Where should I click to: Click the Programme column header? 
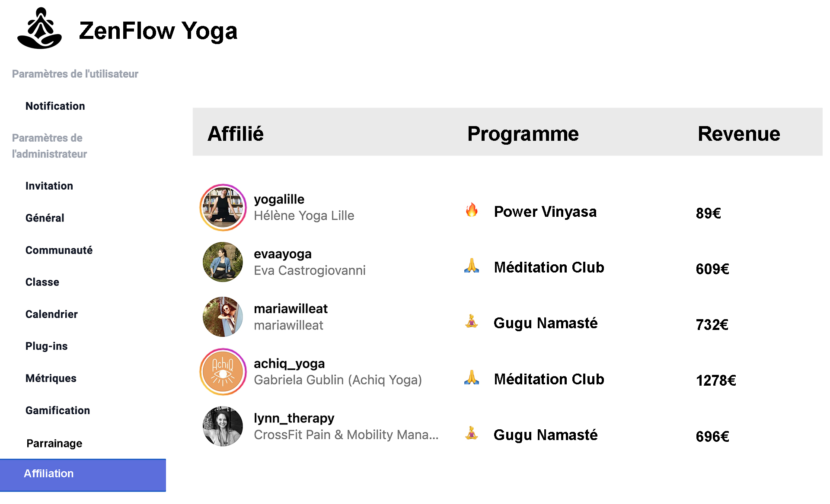[523, 133]
